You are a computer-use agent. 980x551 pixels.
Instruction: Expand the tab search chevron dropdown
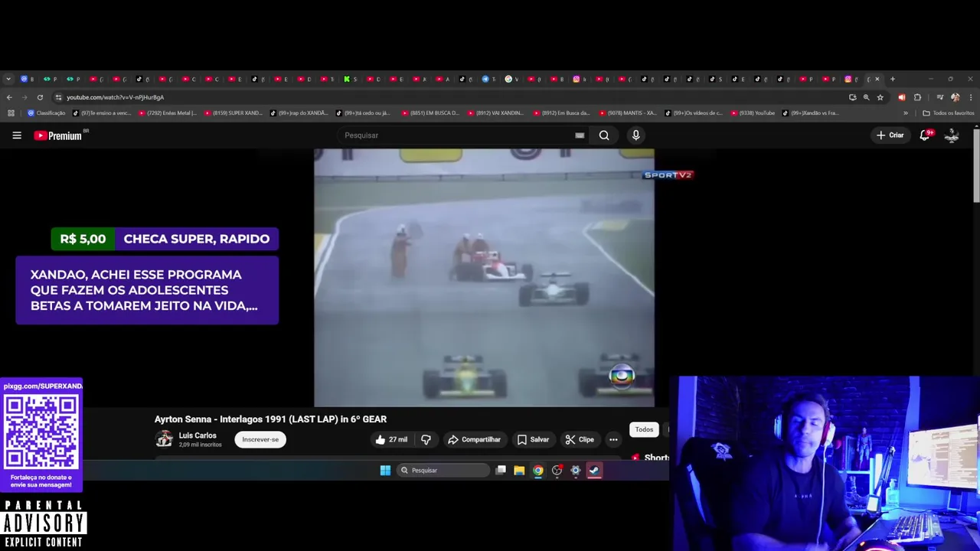pos(8,79)
